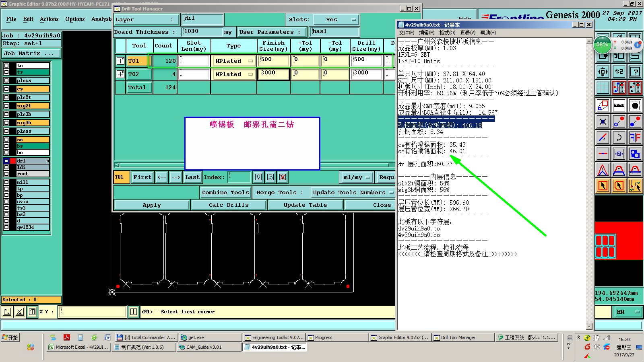Toggle the plncs layer checkbox
The width and height of the screenshot is (644, 362).
pos(6,80)
